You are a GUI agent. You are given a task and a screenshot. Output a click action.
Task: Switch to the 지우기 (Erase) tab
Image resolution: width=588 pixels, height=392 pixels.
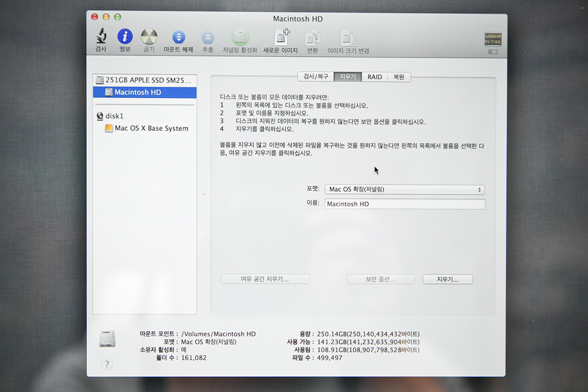pyautogui.click(x=348, y=76)
